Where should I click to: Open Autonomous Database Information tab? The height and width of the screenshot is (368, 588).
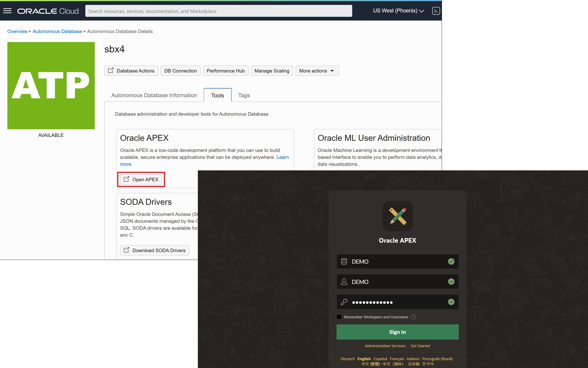tap(154, 95)
